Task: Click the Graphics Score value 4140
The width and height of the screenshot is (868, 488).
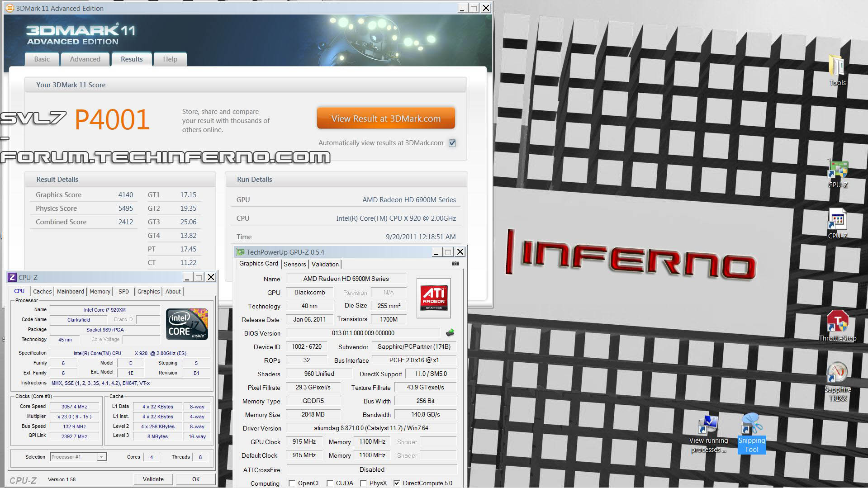Action: tap(125, 195)
